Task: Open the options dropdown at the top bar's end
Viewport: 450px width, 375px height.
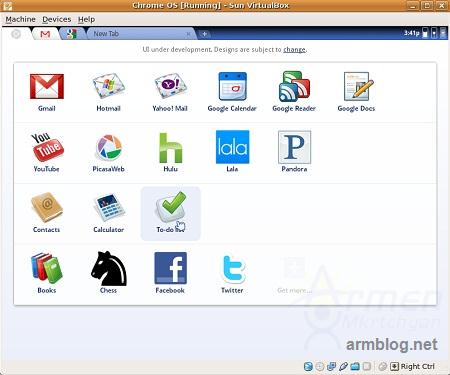Action: point(443,33)
